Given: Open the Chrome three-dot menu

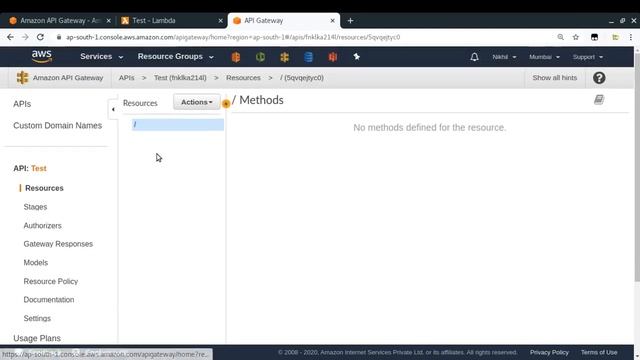Looking at the screenshot, I should (631, 37).
